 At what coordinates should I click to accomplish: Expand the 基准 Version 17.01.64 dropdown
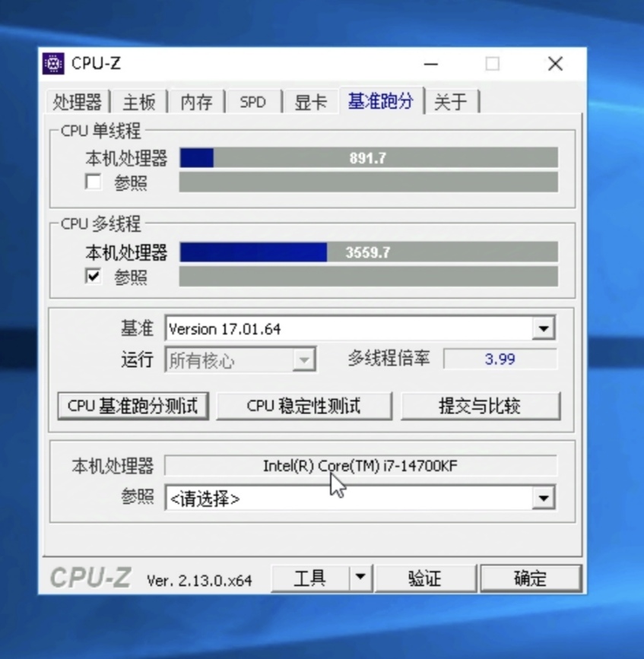click(543, 329)
